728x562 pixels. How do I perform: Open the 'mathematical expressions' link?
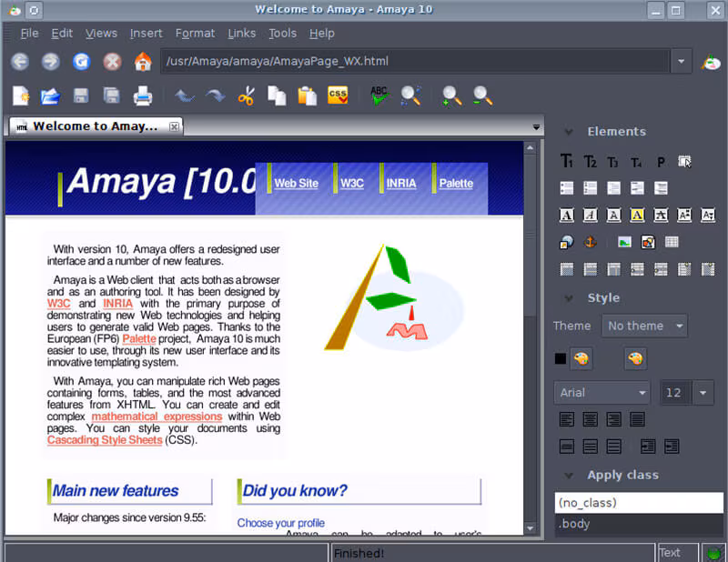pos(157,416)
